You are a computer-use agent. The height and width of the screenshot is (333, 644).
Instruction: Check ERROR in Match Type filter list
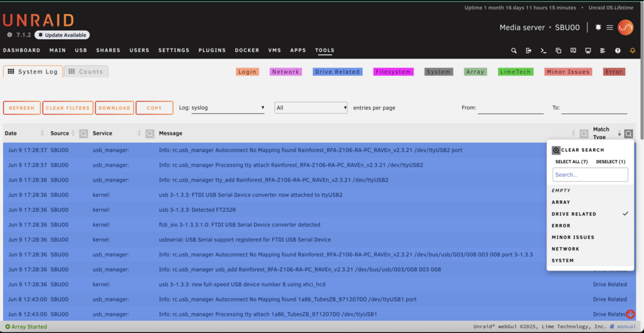tap(590, 226)
